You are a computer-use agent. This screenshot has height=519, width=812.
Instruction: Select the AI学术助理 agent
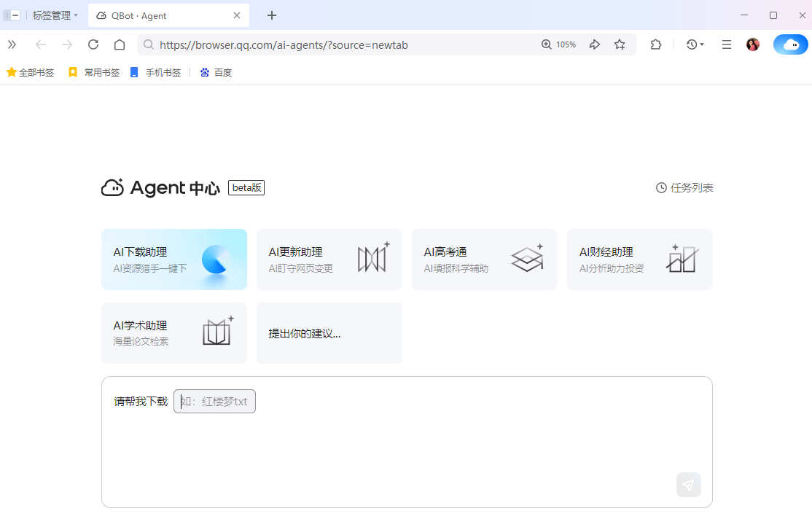point(174,332)
